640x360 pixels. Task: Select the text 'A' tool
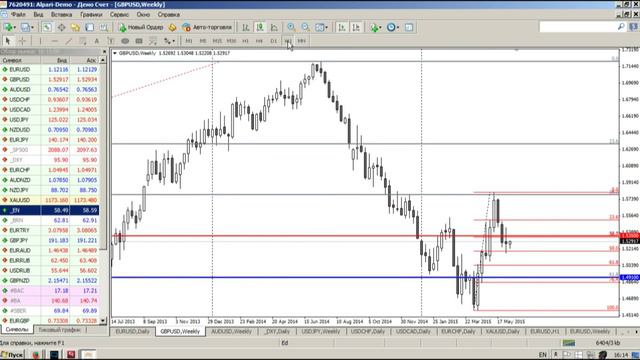pos(97,41)
